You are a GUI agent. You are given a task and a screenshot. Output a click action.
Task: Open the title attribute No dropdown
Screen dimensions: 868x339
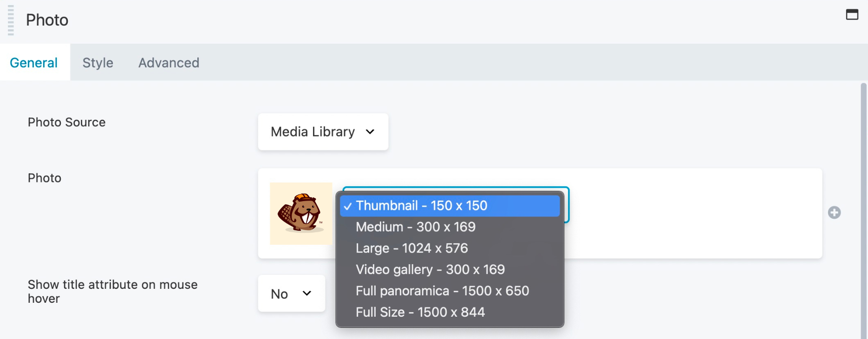point(291,293)
